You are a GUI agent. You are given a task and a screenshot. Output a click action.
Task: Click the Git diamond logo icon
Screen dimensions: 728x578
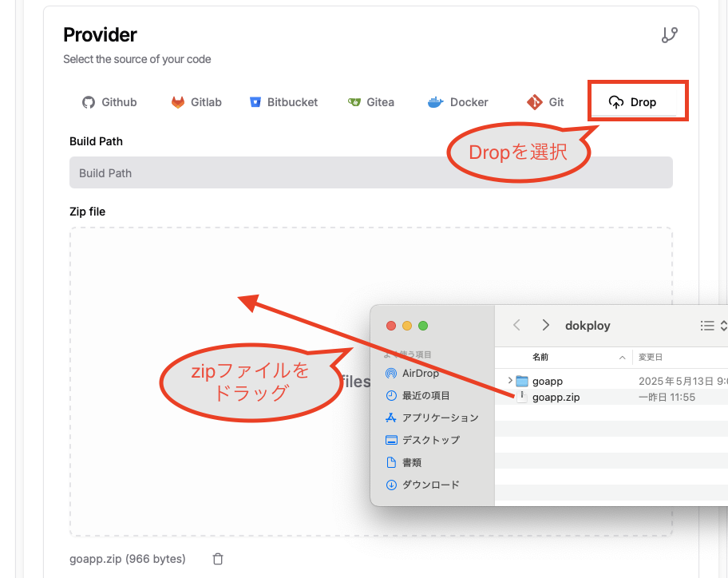534,102
